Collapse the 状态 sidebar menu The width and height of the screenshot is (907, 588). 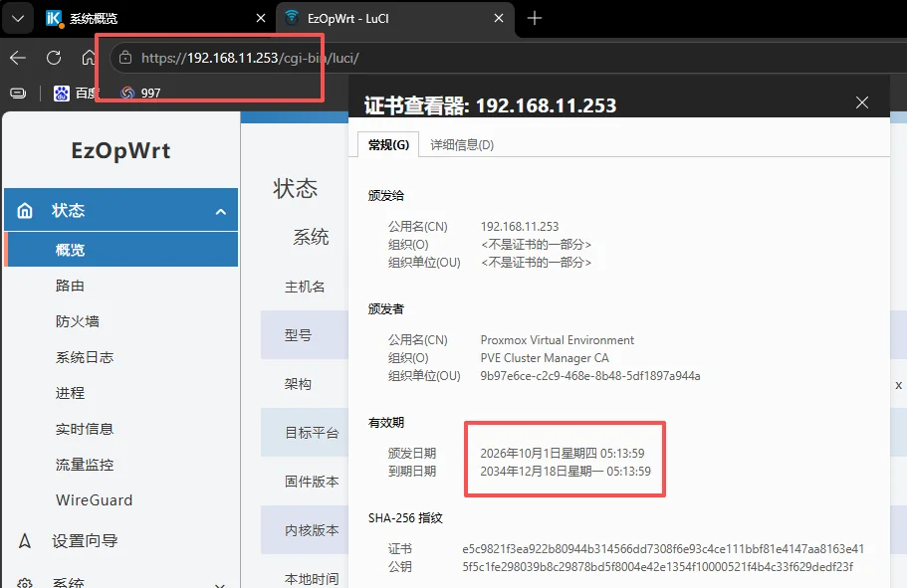(221, 212)
